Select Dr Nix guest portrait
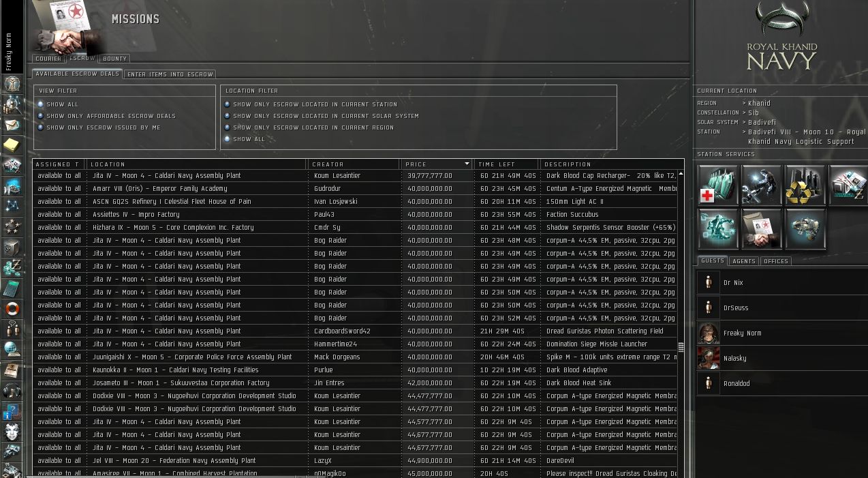The height and width of the screenshot is (478, 868). click(x=709, y=282)
